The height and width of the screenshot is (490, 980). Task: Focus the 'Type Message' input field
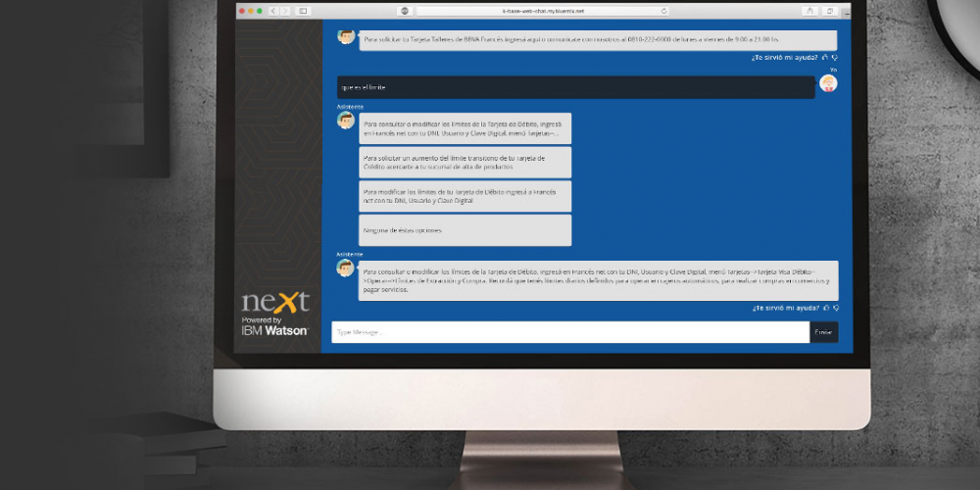(x=570, y=332)
